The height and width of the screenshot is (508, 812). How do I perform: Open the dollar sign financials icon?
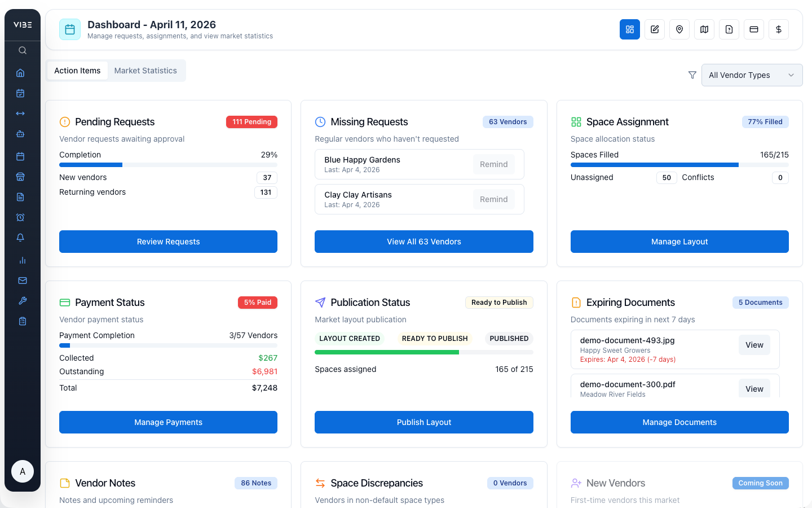tap(778, 29)
